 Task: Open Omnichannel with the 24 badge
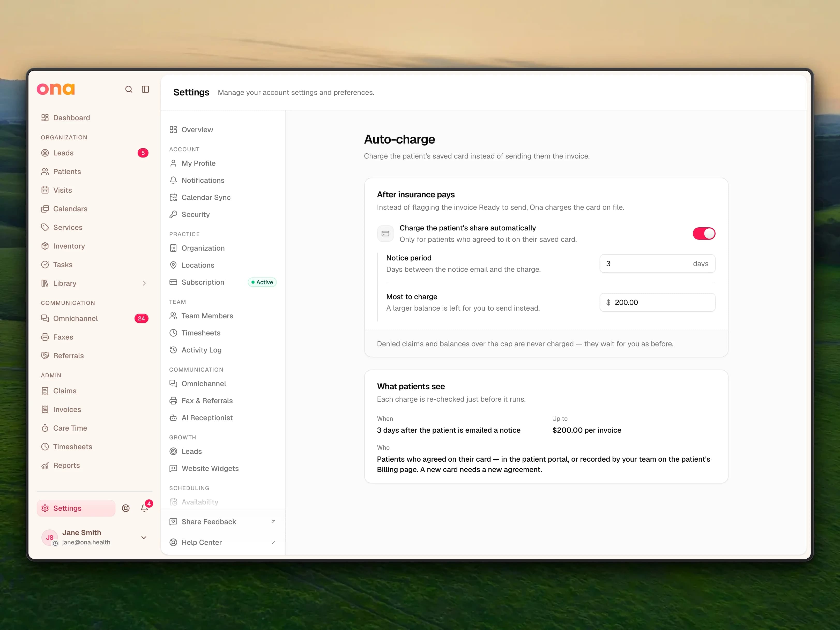pos(95,318)
